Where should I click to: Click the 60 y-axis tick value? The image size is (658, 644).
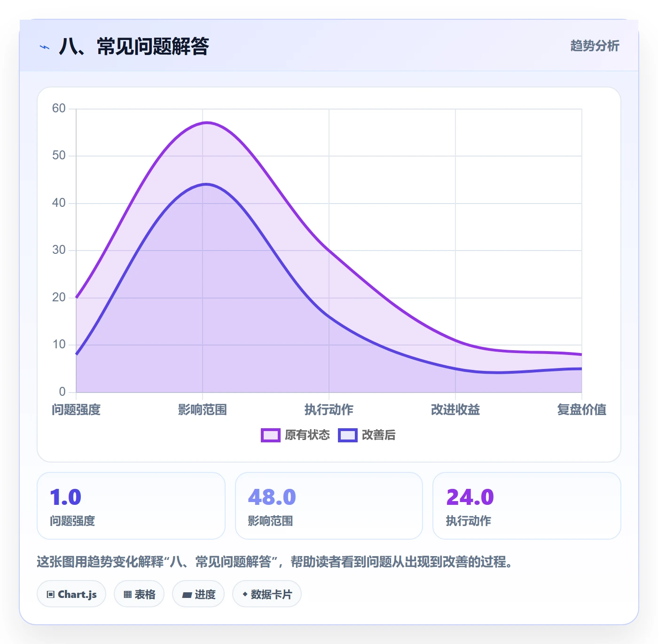[59, 109]
